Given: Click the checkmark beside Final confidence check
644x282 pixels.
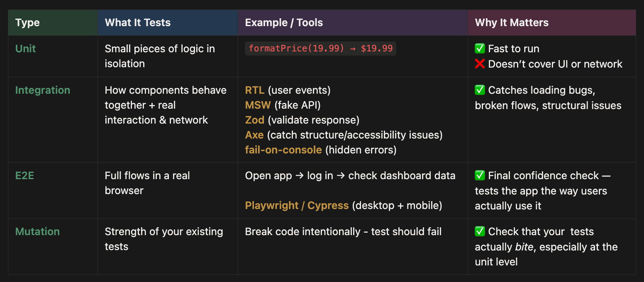Looking at the screenshot, I should click(480, 176).
